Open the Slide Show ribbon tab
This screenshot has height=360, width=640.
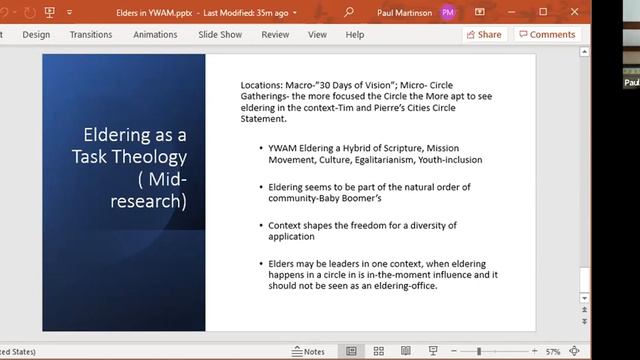220,35
